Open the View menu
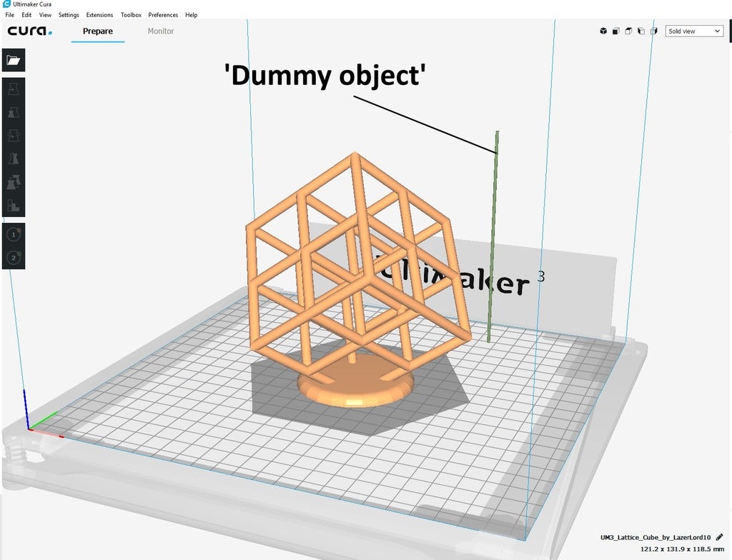Image resolution: width=732 pixels, height=560 pixels. pyautogui.click(x=45, y=15)
